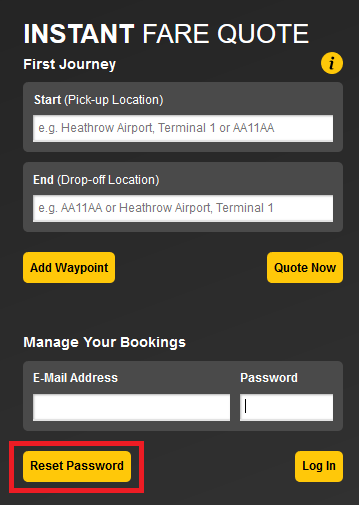
Task: Focus the End drop-off location field
Action: tap(183, 208)
